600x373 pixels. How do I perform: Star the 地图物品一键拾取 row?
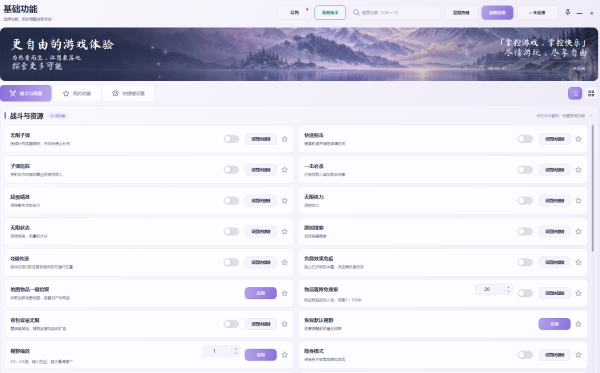[x=284, y=293]
